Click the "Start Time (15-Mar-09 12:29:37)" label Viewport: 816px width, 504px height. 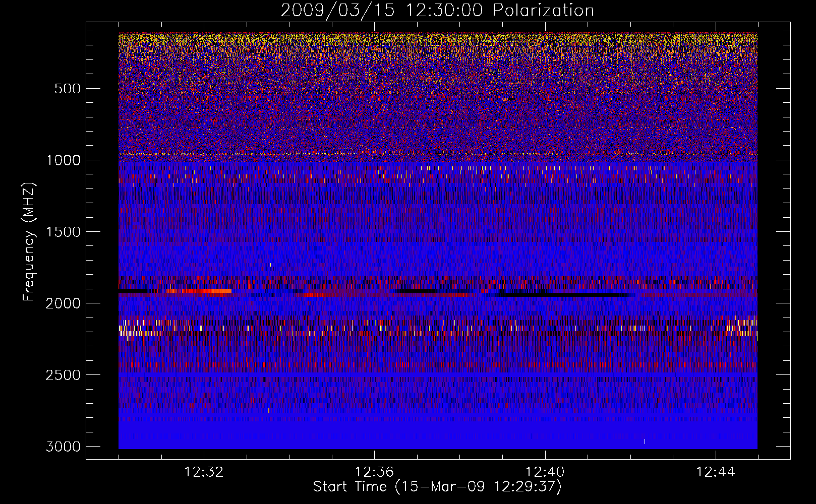pos(437,487)
